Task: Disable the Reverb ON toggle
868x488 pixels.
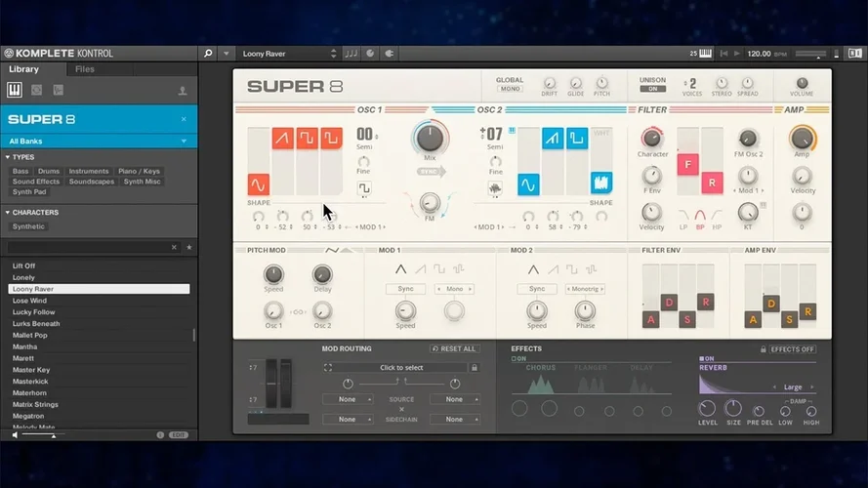Action: [706, 358]
